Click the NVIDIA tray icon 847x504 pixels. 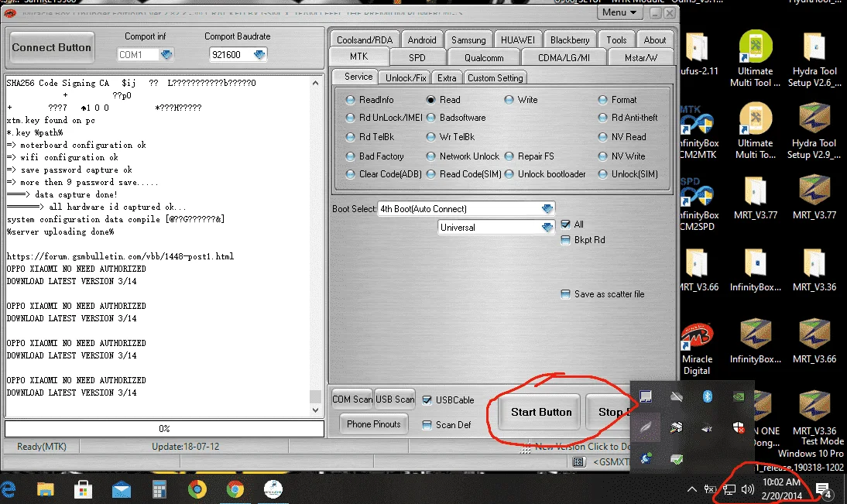pos(738,396)
